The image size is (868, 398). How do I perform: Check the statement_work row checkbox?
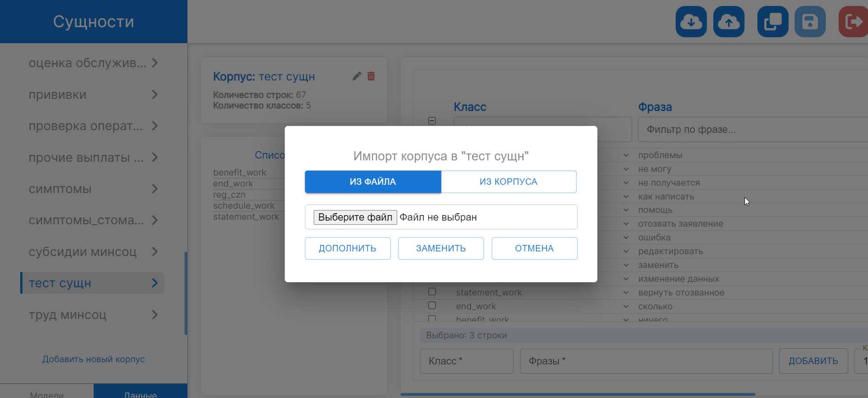(x=432, y=292)
